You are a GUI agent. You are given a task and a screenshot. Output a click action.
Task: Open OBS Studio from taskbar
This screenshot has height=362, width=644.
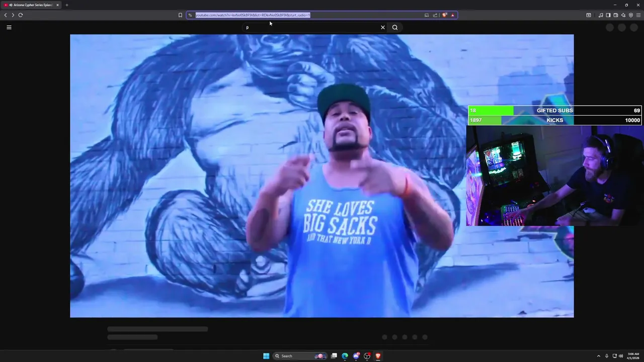[367, 356]
